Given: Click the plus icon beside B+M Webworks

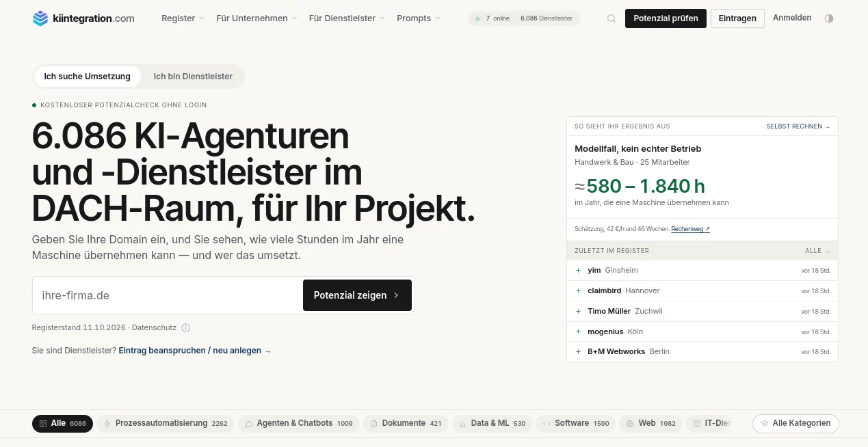Looking at the screenshot, I should pyautogui.click(x=578, y=351).
